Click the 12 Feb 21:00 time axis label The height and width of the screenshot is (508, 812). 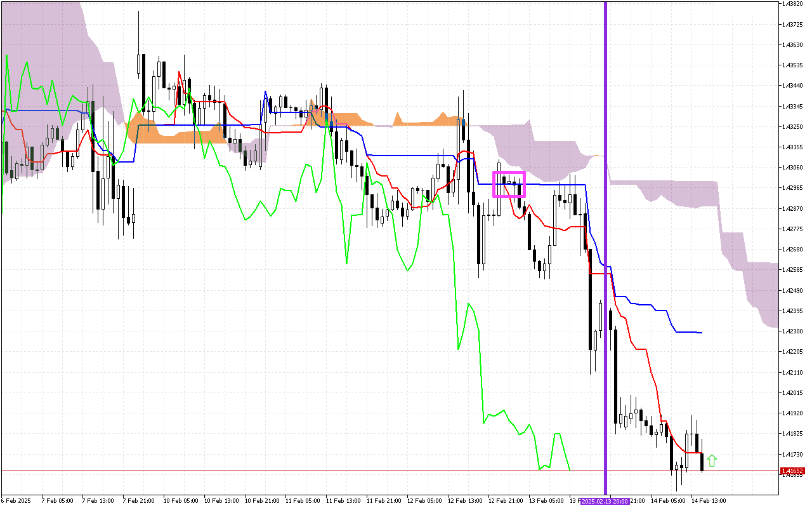coord(505,500)
